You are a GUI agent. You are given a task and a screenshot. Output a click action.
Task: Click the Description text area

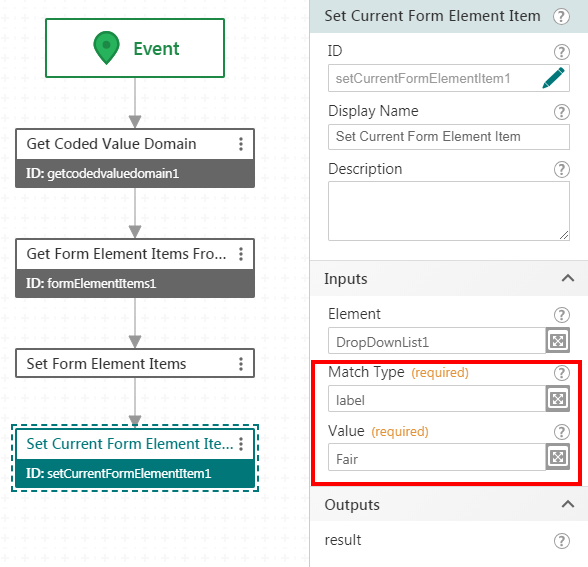[x=448, y=211]
